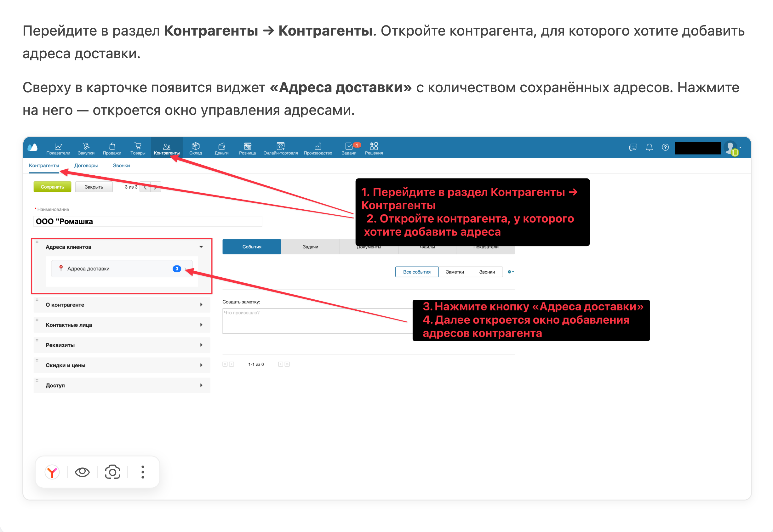Viewport: 773px width, 532px height.
Task: Open the Производство section
Action: (x=318, y=148)
